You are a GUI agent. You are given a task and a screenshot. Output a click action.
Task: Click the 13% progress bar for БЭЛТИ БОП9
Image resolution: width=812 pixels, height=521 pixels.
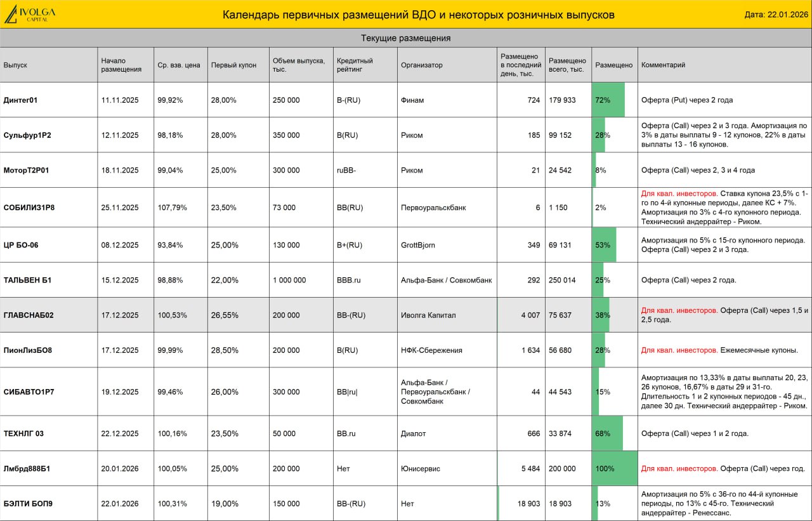coord(596,503)
